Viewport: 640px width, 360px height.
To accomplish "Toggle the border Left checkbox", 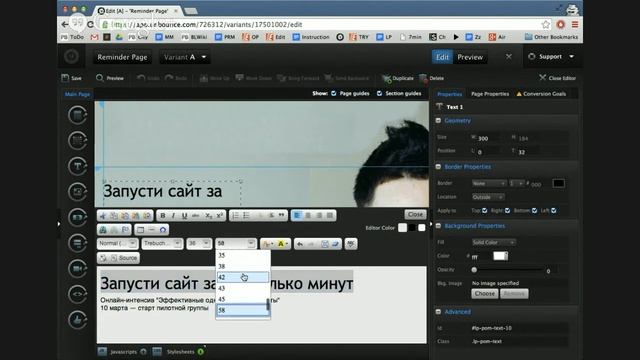I will tap(553, 211).
